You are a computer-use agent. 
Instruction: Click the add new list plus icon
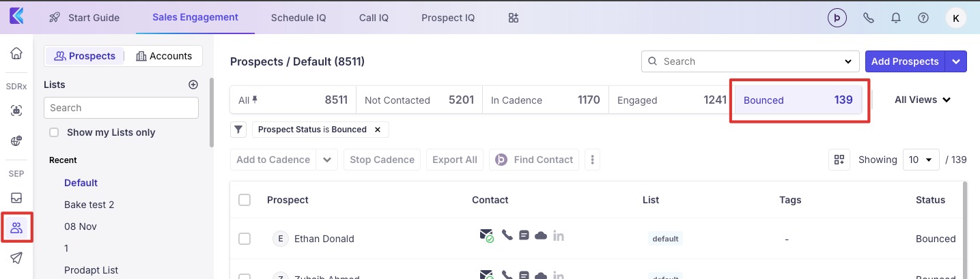point(193,85)
